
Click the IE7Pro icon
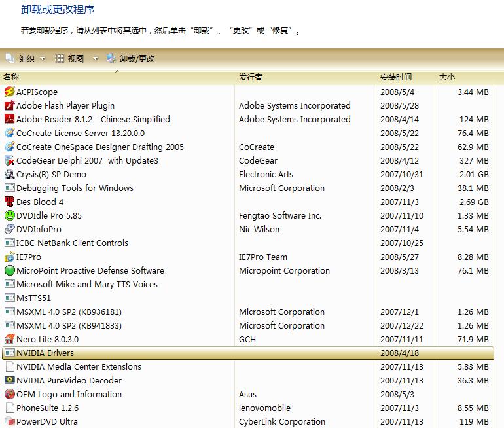(10, 257)
